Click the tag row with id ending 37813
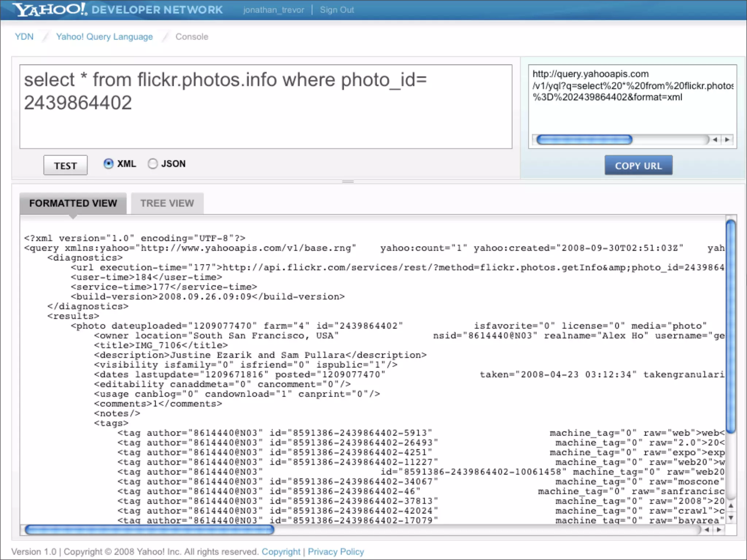This screenshot has width=747, height=560. tap(421, 501)
